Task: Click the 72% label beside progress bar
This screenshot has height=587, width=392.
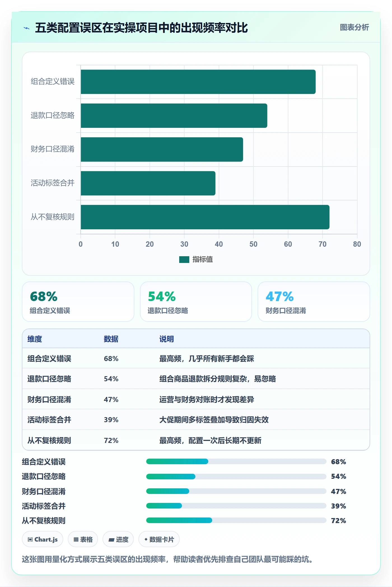Action: pos(339,521)
